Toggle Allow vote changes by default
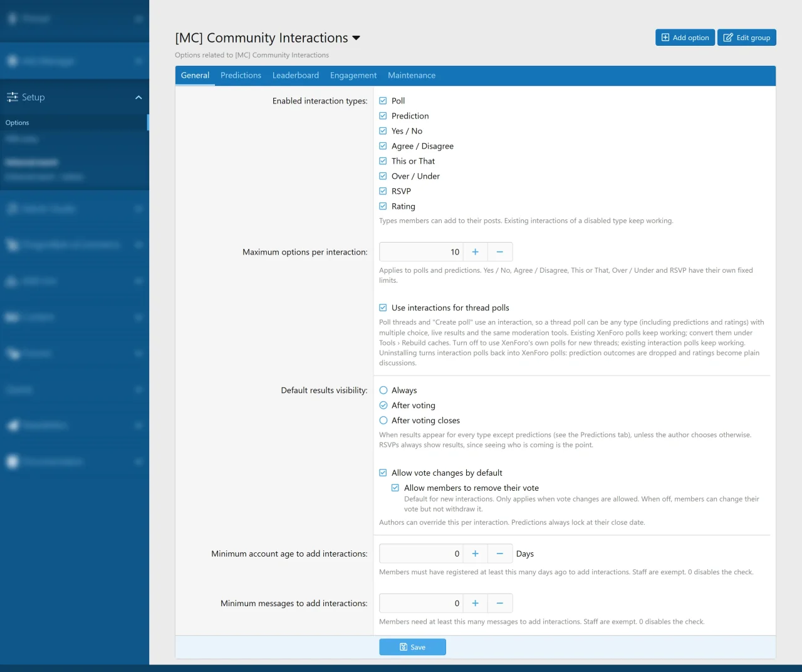802x672 pixels. pos(383,473)
